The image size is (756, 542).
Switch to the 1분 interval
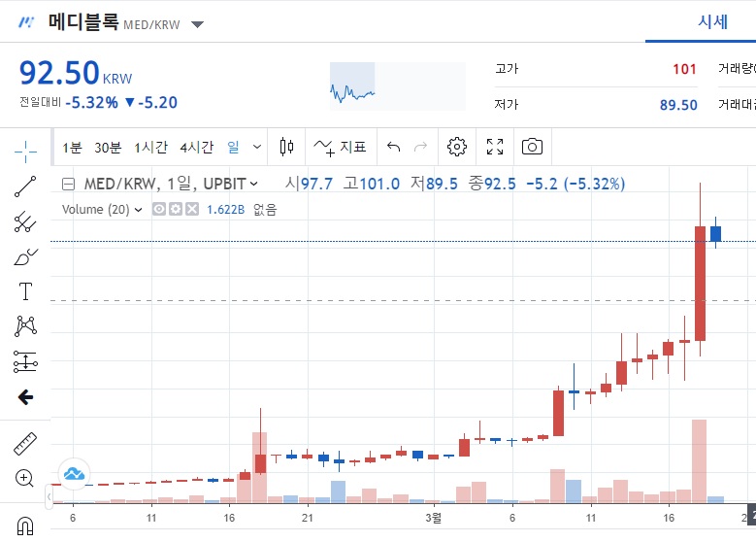coord(72,148)
